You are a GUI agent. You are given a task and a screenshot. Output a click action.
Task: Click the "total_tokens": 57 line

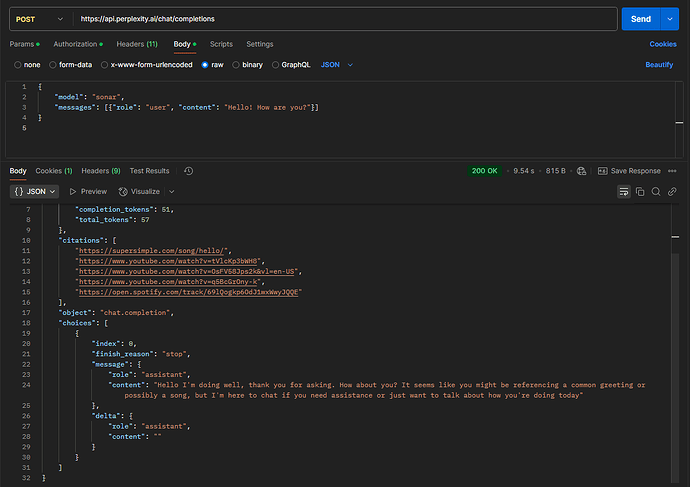(x=112, y=220)
